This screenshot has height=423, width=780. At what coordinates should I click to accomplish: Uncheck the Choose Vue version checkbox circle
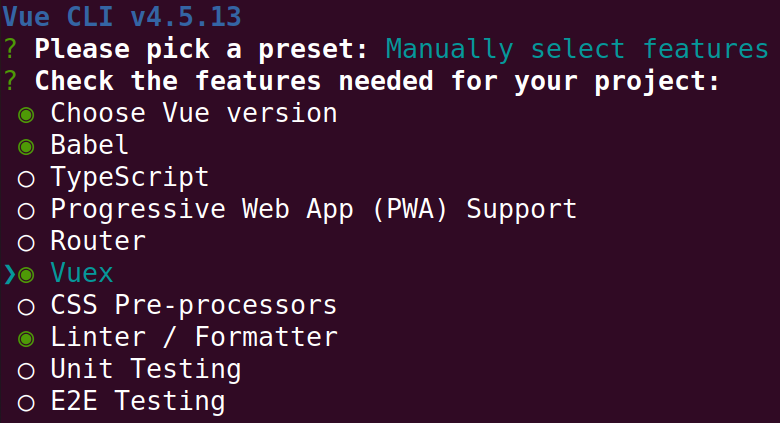(x=26, y=115)
